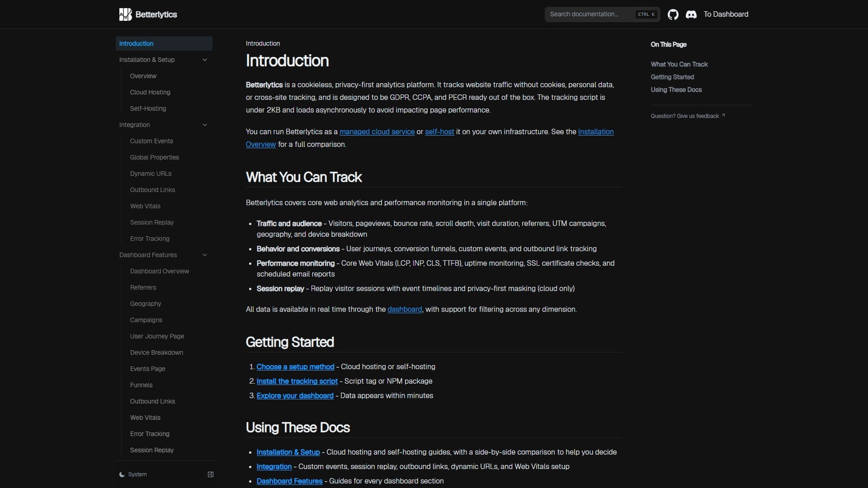The width and height of the screenshot is (868, 488).
Task: Jump to Using These Docs in On This Page
Action: (x=676, y=89)
